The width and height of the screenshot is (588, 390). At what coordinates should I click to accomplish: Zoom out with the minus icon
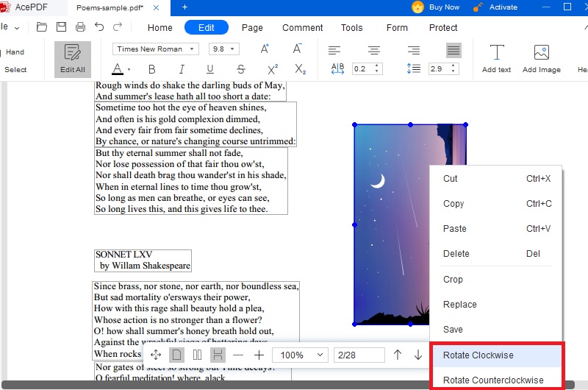(x=238, y=355)
